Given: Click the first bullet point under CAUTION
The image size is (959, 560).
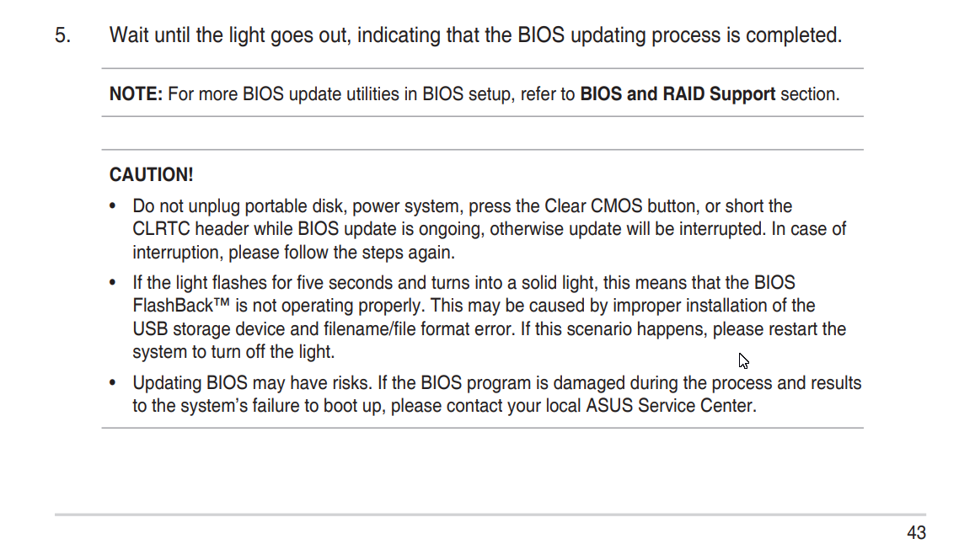Looking at the screenshot, I should 113,206.
